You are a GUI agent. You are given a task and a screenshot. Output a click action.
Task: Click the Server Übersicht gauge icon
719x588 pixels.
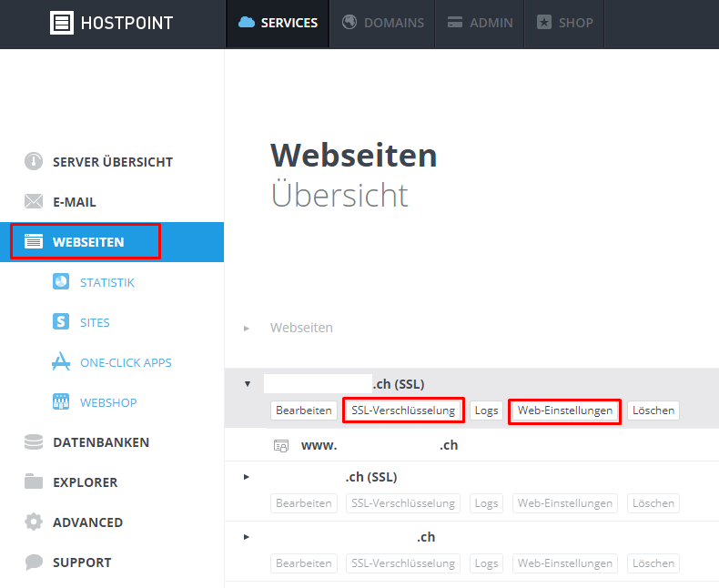tap(34, 161)
